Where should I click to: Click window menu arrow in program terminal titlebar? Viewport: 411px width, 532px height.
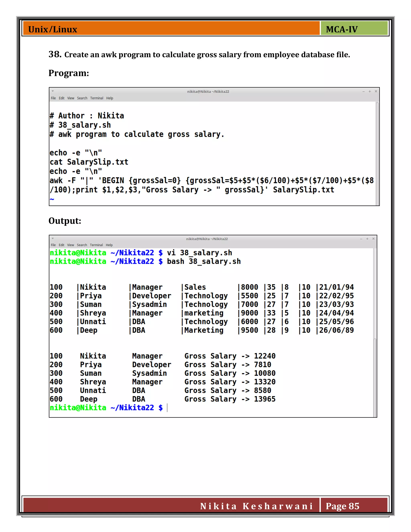click(53, 91)
